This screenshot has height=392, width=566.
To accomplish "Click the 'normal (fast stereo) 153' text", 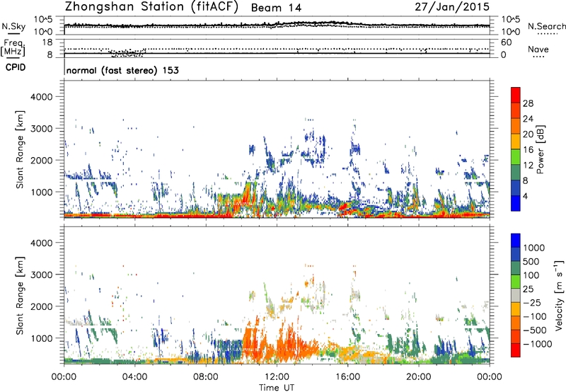I will 122,70.
